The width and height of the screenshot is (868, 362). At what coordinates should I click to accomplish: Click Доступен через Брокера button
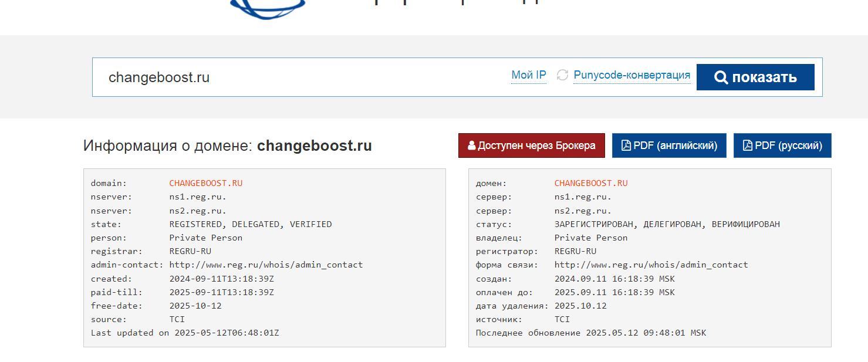click(x=532, y=146)
